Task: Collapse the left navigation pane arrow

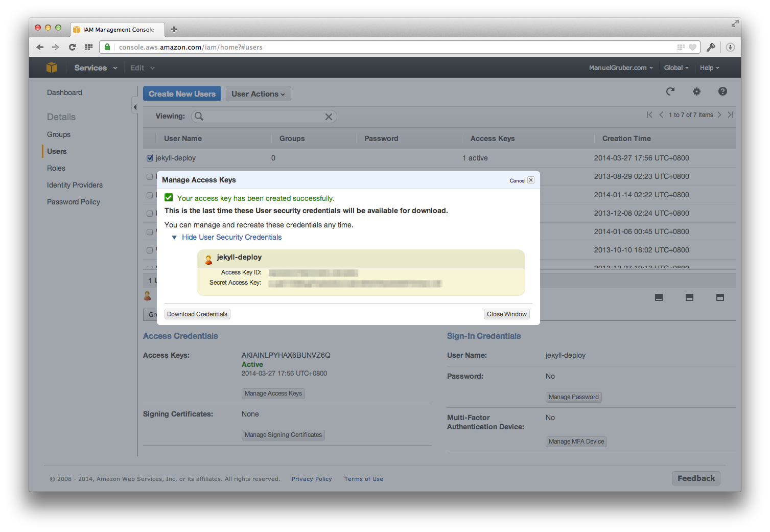Action: (135, 107)
